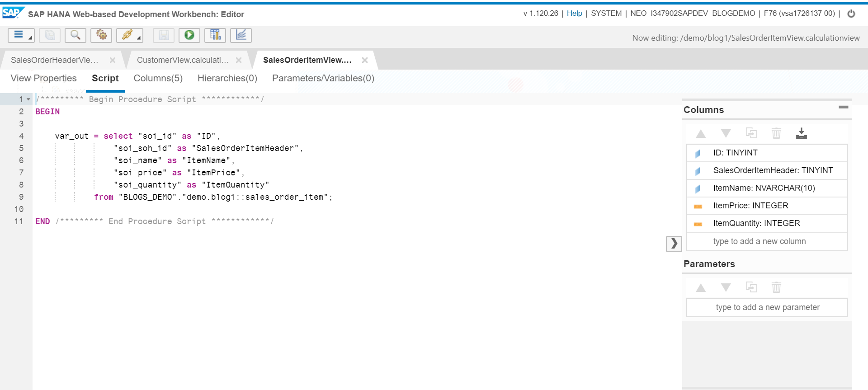This screenshot has height=390, width=868.
Task: Click the power logout icon
Action: click(x=851, y=14)
